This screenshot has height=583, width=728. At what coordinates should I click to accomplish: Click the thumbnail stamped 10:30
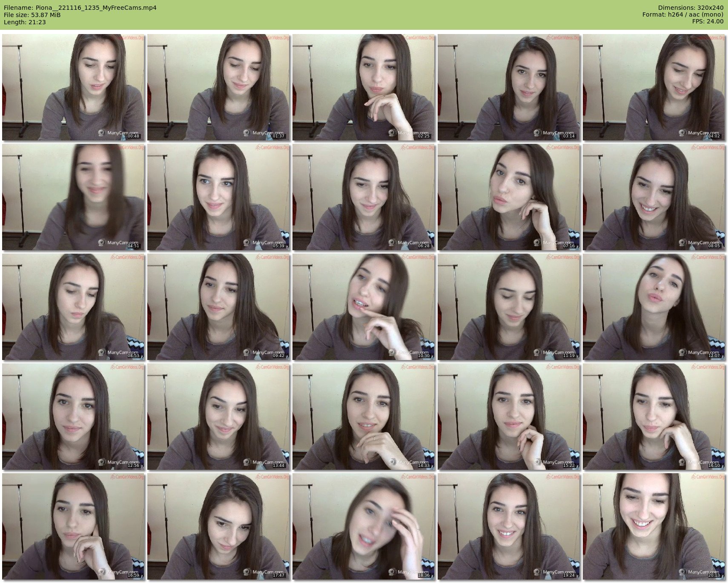pos(364,307)
